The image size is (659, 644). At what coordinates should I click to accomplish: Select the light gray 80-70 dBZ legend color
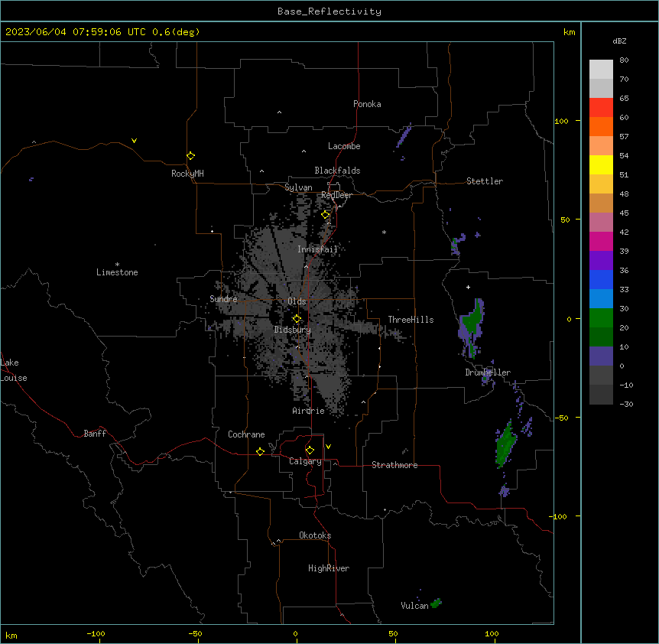(x=601, y=70)
